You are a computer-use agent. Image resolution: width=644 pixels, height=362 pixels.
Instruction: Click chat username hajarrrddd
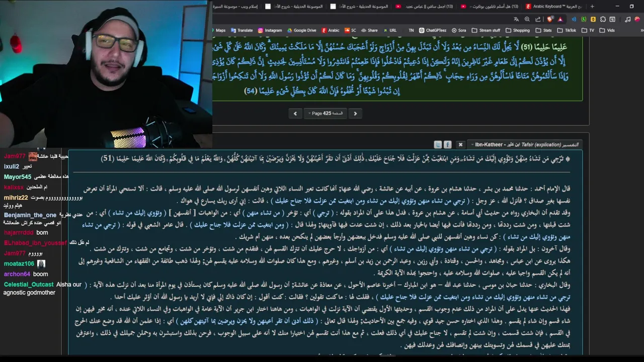tap(18, 233)
